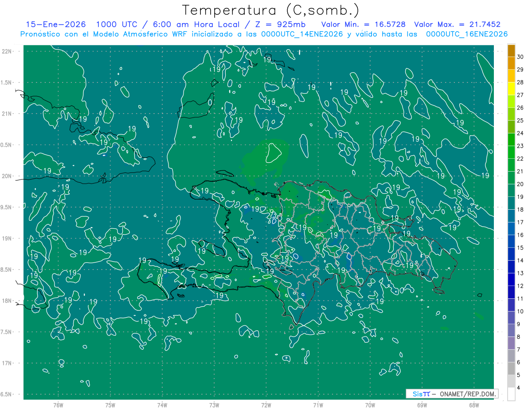Click the 1000 UTC time label
Screen dimensions: 532x411
point(116,24)
